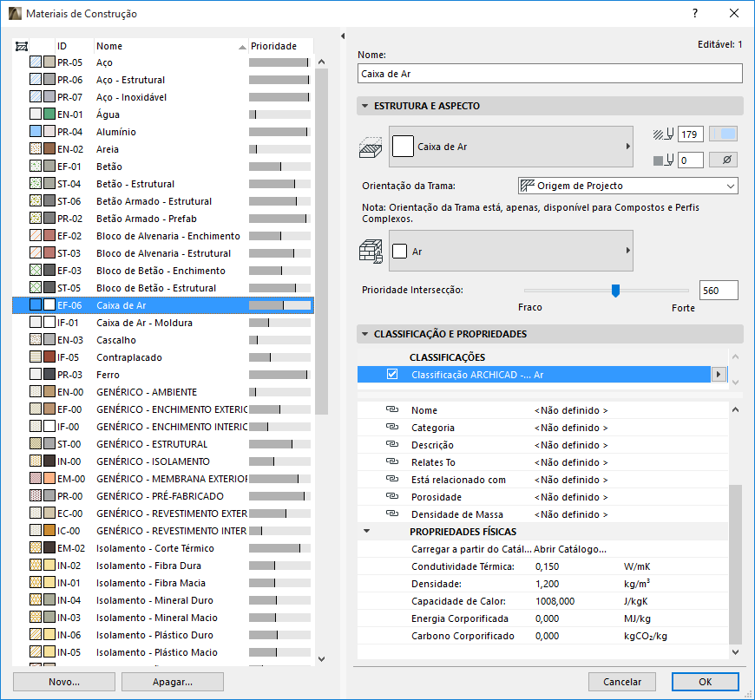Sort by the Prioridade column header
Screen dimensions: 755x700
tap(280, 46)
